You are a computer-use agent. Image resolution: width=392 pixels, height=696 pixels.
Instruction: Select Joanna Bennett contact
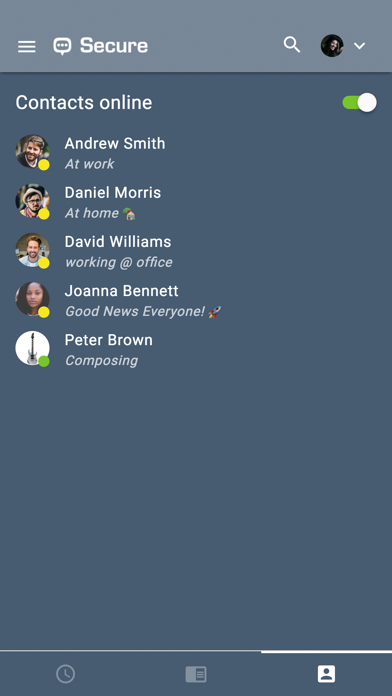tap(196, 300)
